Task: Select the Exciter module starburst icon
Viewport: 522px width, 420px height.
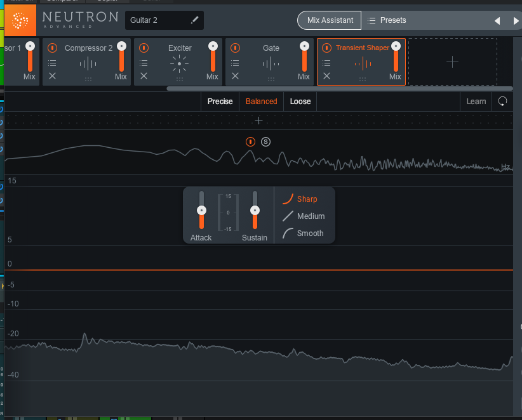Action: tap(180, 63)
